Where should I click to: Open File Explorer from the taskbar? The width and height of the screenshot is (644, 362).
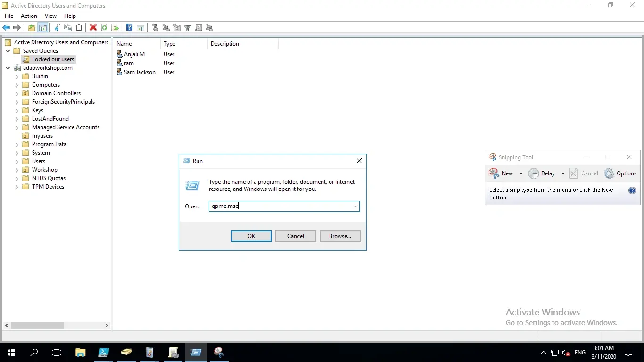coord(81,352)
